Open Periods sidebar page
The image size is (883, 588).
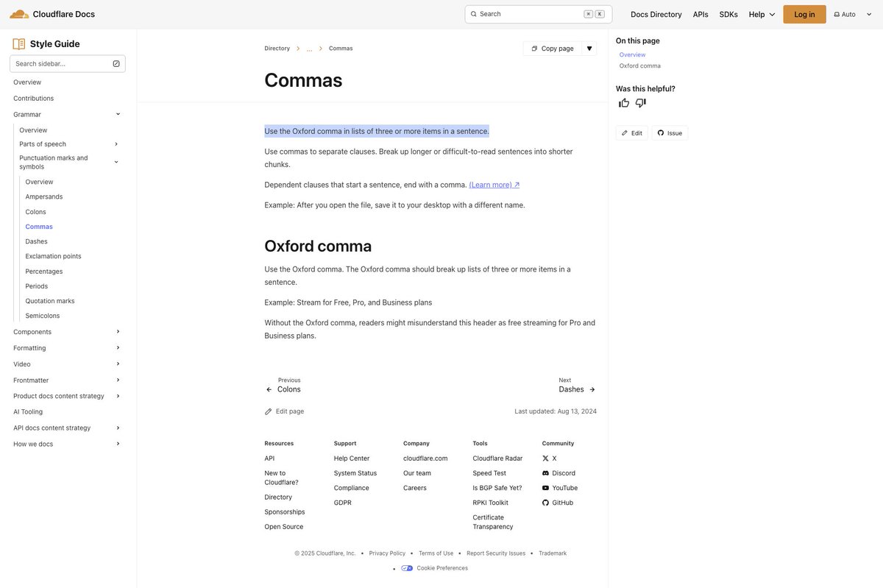click(x=37, y=286)
